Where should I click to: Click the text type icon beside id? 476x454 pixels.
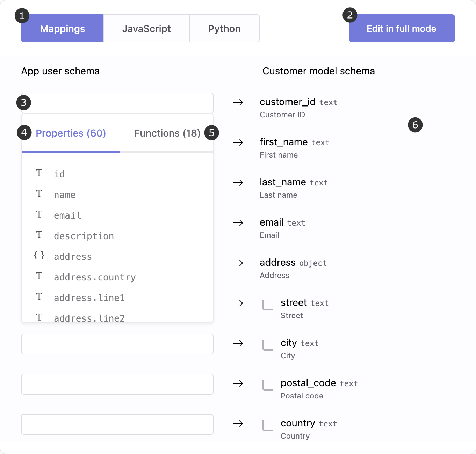point(39,173)
